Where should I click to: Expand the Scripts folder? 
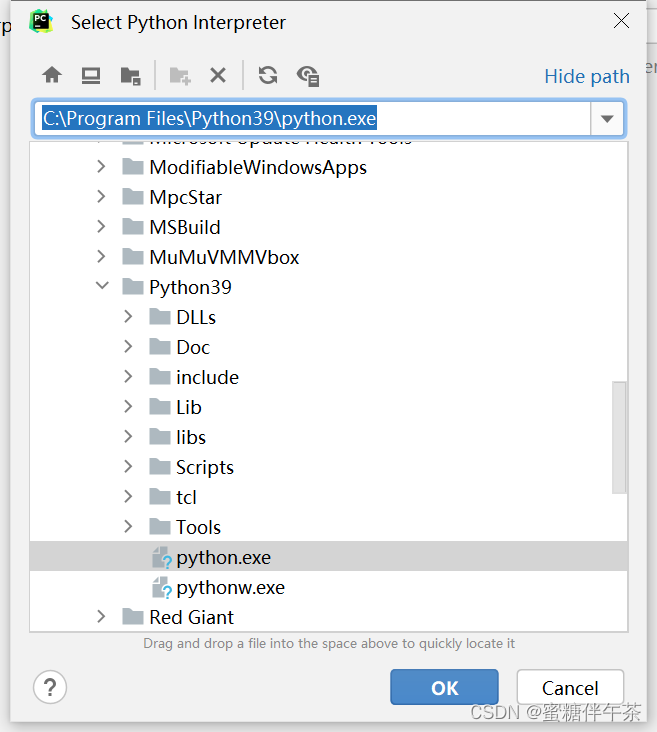tap(128, 466)
